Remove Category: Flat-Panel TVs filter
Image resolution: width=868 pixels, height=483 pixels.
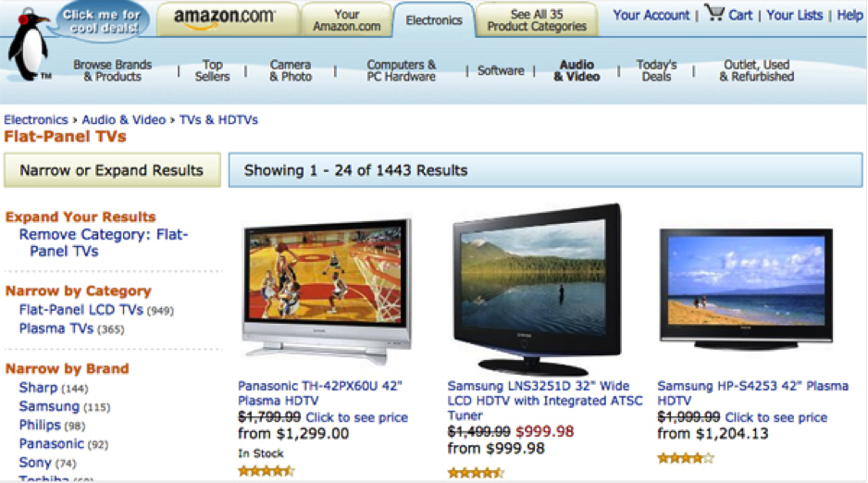coord(104,242)
